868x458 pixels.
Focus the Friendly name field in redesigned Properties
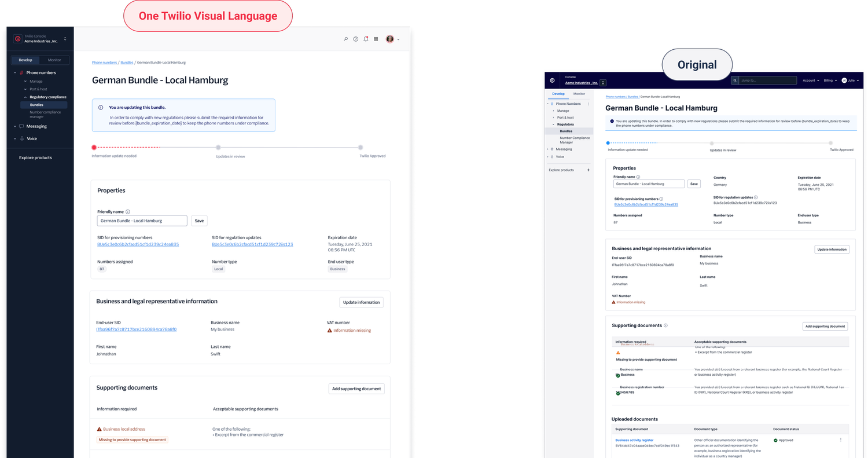(142, 221)
